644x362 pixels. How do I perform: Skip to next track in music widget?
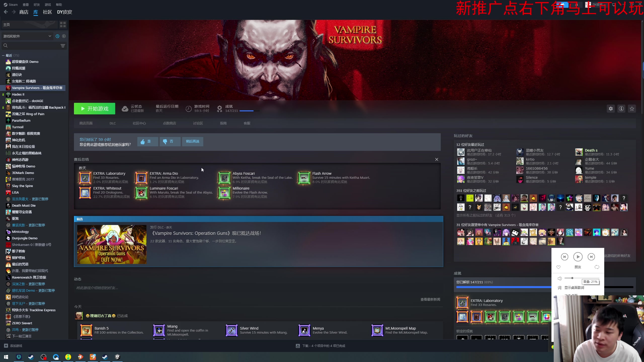point(591,257)
